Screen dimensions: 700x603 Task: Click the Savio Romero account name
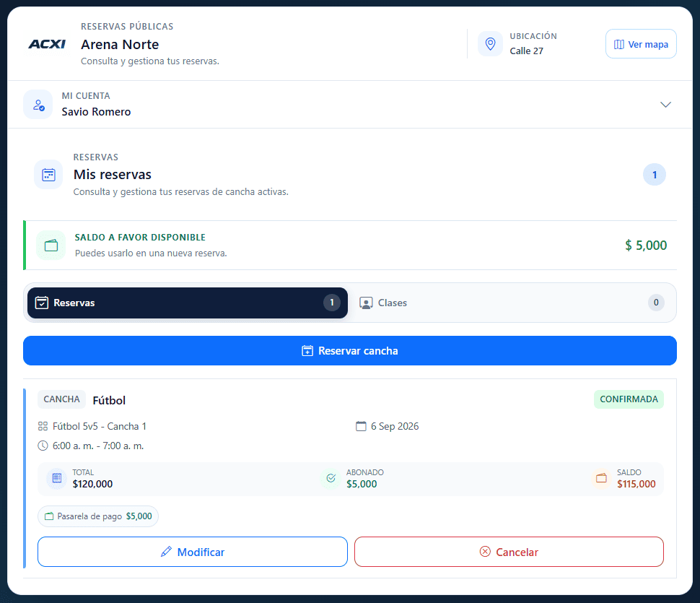click(96, 112)
